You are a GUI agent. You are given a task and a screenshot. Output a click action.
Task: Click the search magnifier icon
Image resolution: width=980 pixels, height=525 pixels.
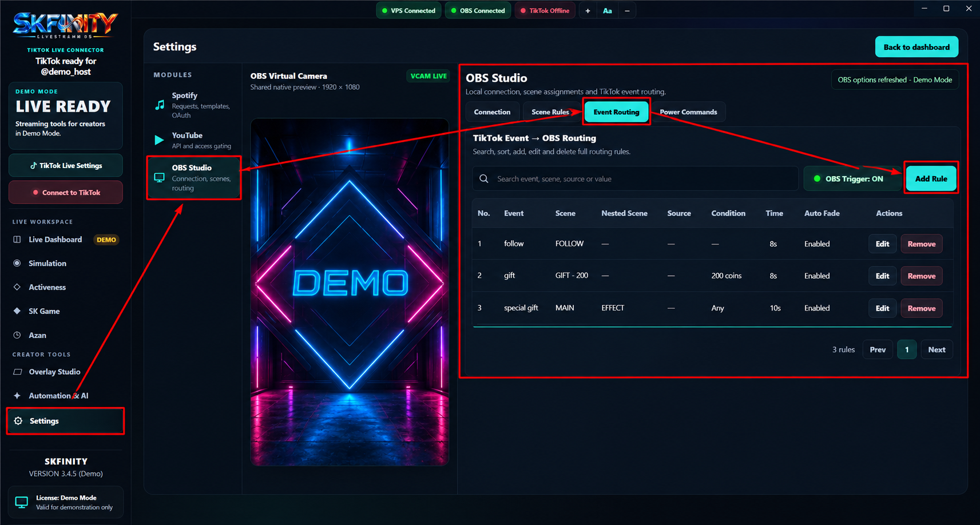[x=484, y=178]
